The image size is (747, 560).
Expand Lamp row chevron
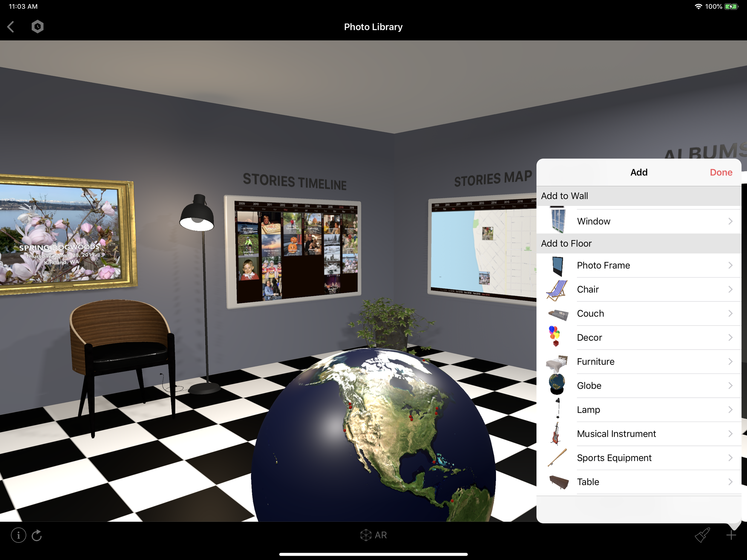pyautogui.click(x=730, y=410)
